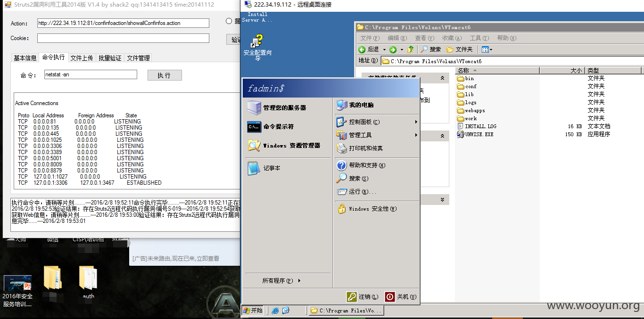Expand bottom task pane chevron in Explorer

pyautogui.click(x=442, y=200)
